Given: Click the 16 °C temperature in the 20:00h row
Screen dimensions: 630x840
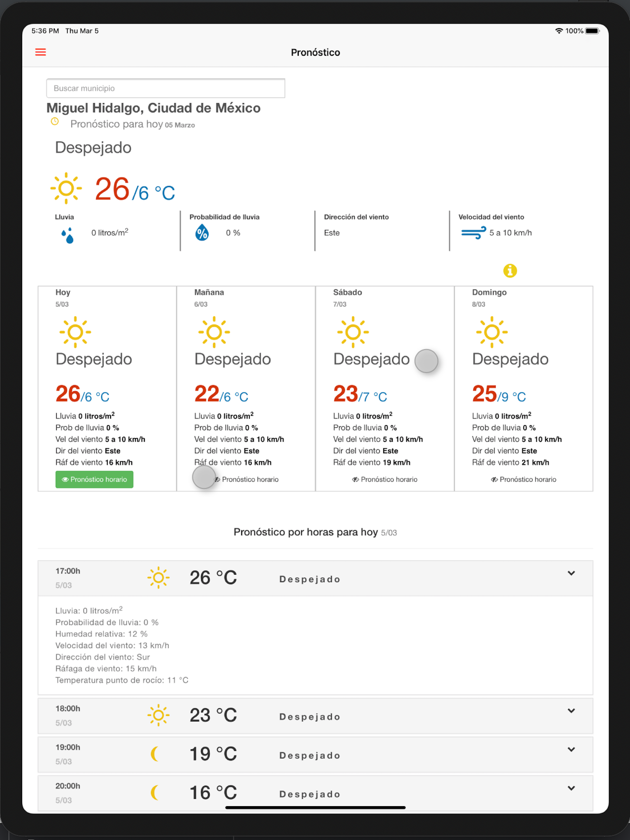Looking at the screenshot, I should [x=213, y=793].
